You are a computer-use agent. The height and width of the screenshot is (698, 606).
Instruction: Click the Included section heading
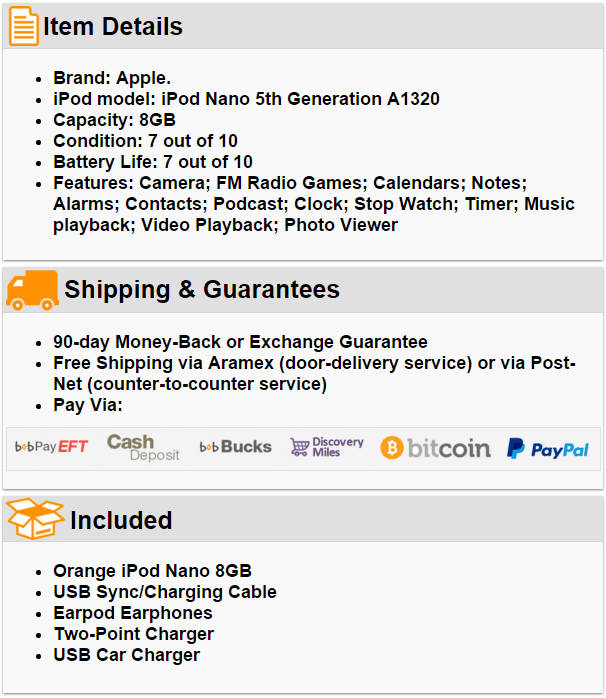tap(121, 520)
